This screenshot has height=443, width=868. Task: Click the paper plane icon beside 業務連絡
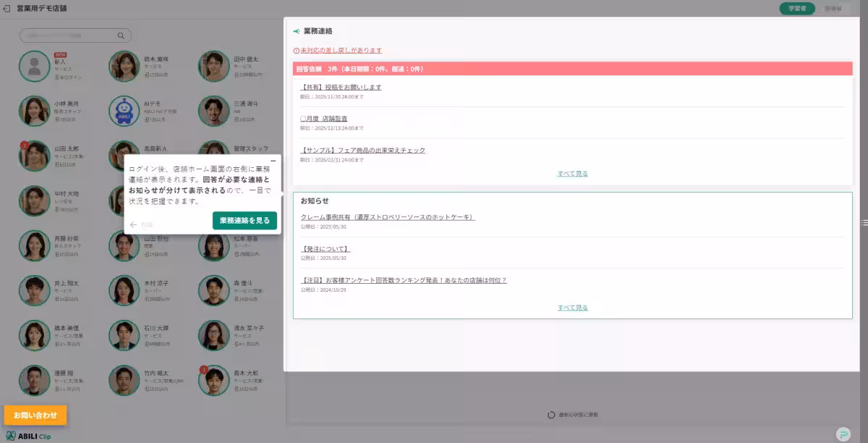pyautogui.click(x=295, y=30)
